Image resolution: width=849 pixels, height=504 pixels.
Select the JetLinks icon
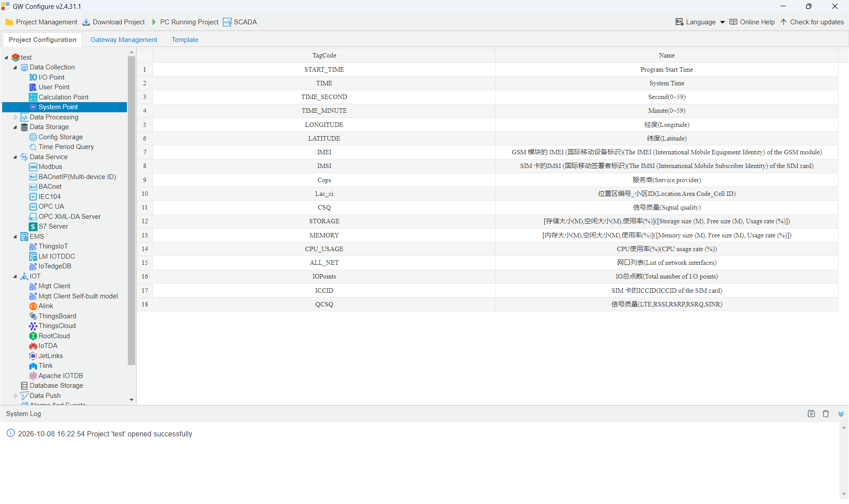[33, 356]
